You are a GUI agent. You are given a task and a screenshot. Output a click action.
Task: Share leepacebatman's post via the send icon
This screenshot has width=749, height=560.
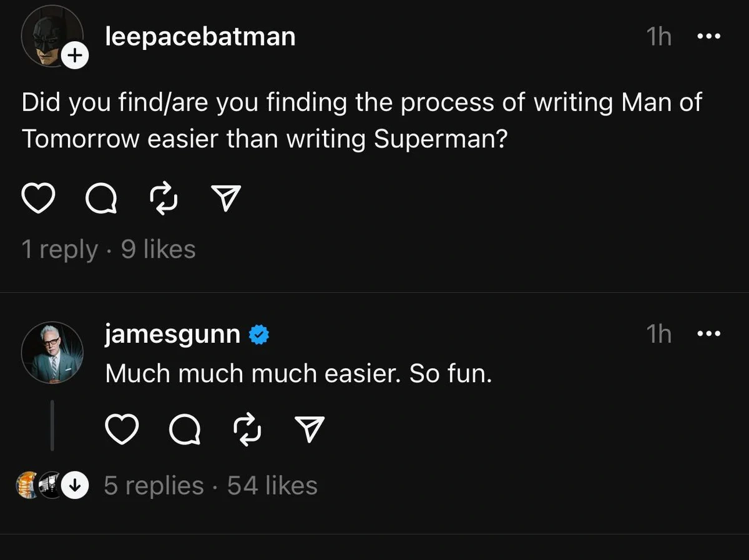(227, 199)
